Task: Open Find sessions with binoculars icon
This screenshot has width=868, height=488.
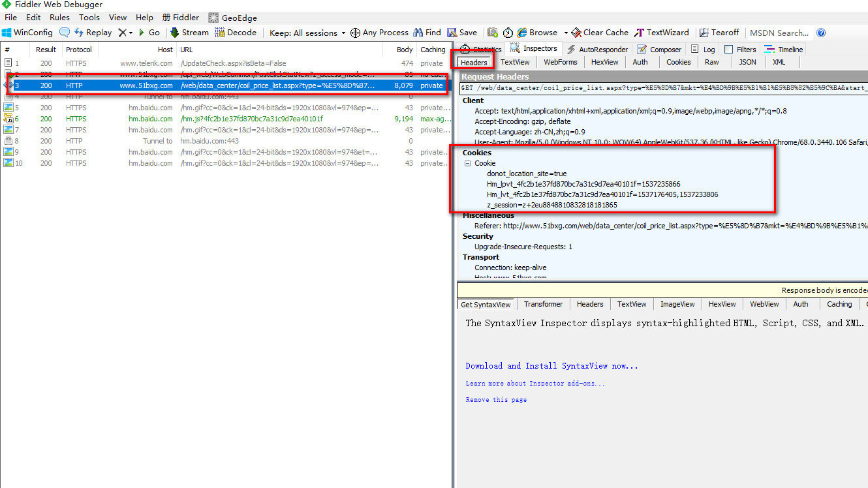Action: coord(427,33)
